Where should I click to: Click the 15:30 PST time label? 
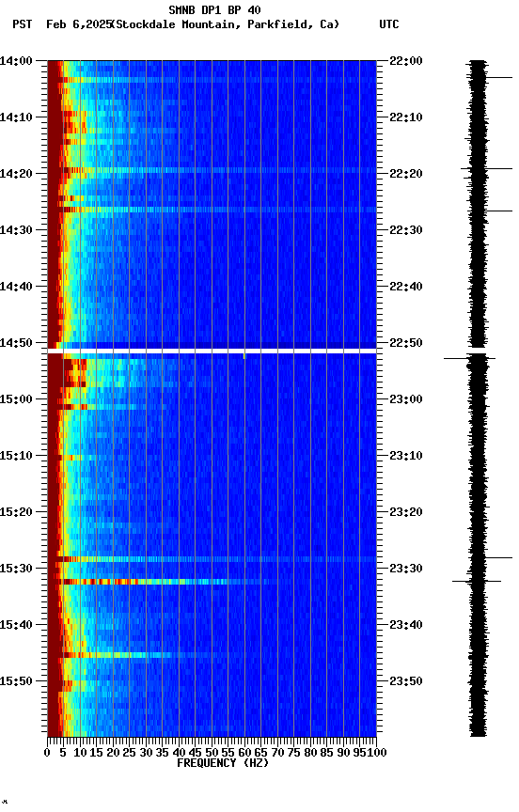coord(16,569)
